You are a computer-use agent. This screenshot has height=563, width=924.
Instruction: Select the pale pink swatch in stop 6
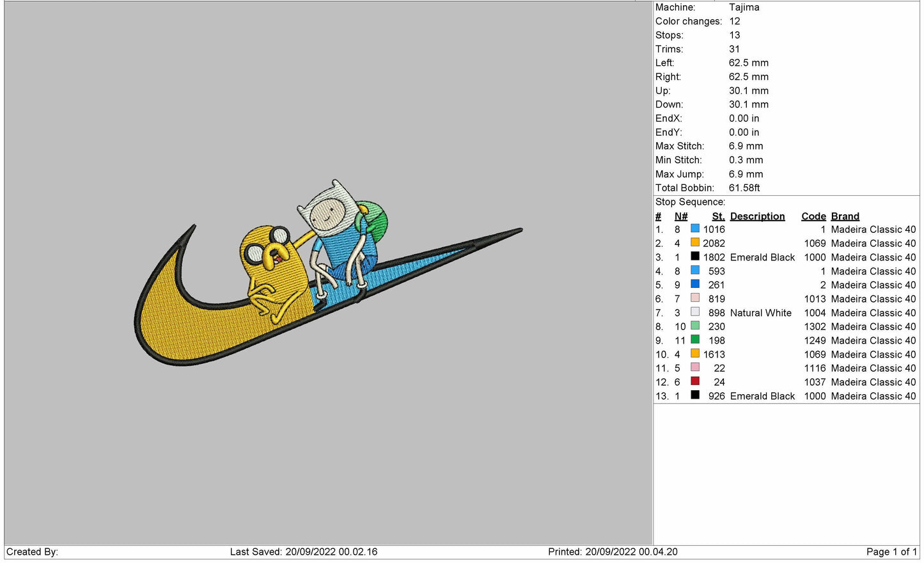(694, 298)
